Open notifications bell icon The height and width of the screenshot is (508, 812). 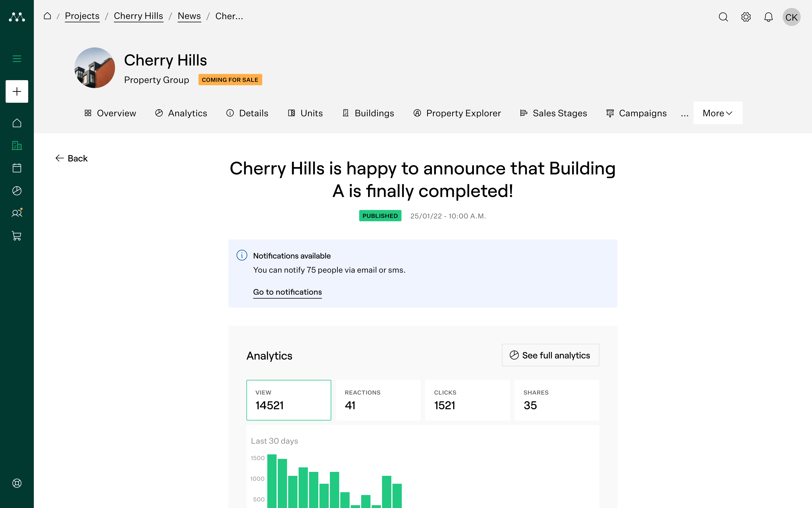(x=768, y=17)
